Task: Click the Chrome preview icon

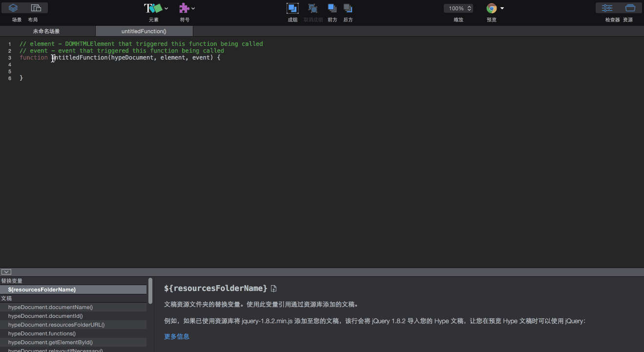Action: 491,8
